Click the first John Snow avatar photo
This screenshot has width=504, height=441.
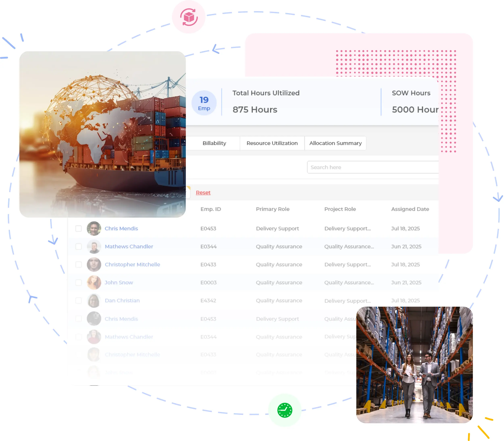(x=94, y=283)
